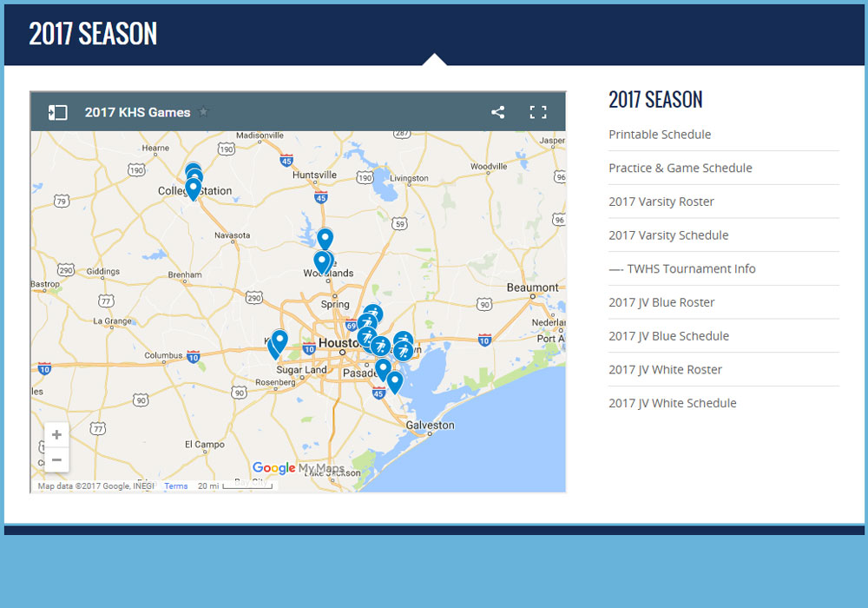
Task: Open 2017 JV White Schedule
Action: (x=673, y=403)
